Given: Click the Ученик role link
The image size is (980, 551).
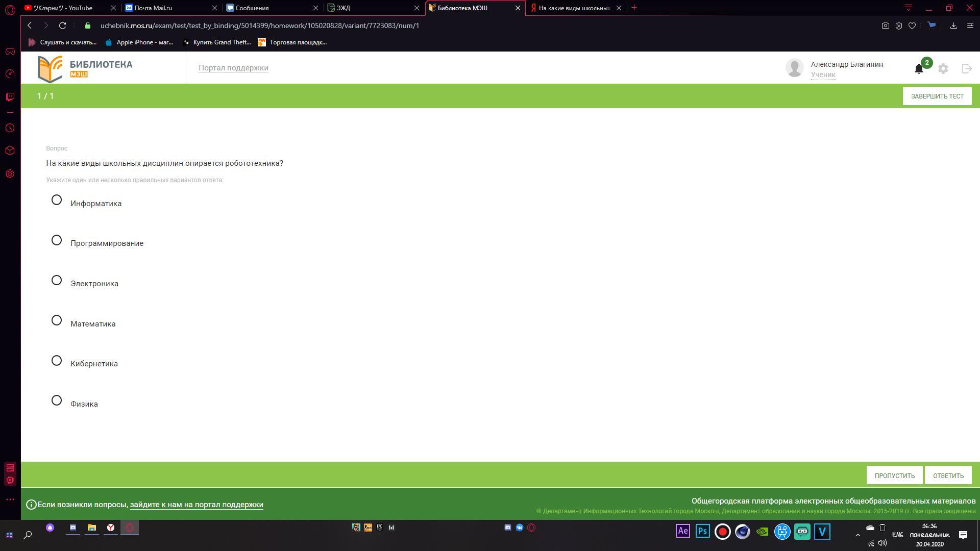Looking at the screenshot, I should (x=823, y=74).
